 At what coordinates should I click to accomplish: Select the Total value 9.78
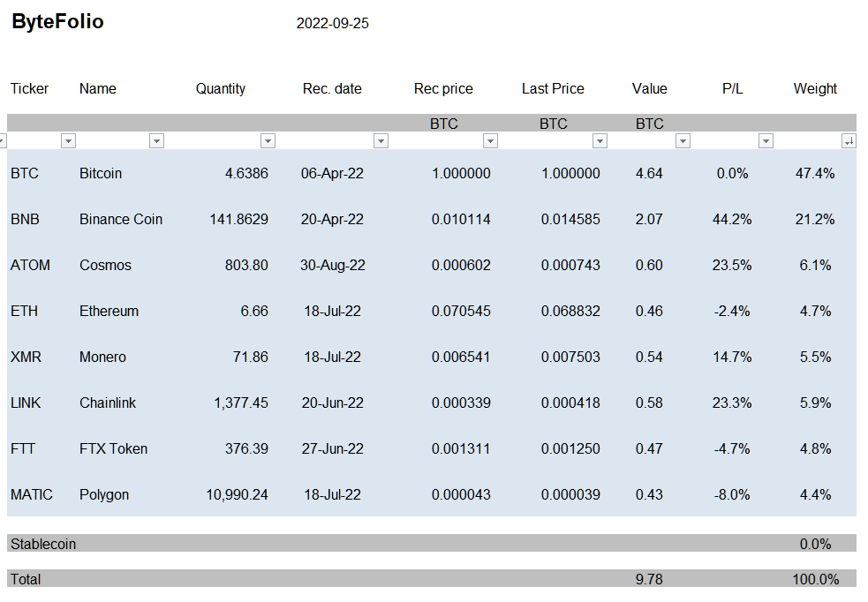(x=649, y=579)
